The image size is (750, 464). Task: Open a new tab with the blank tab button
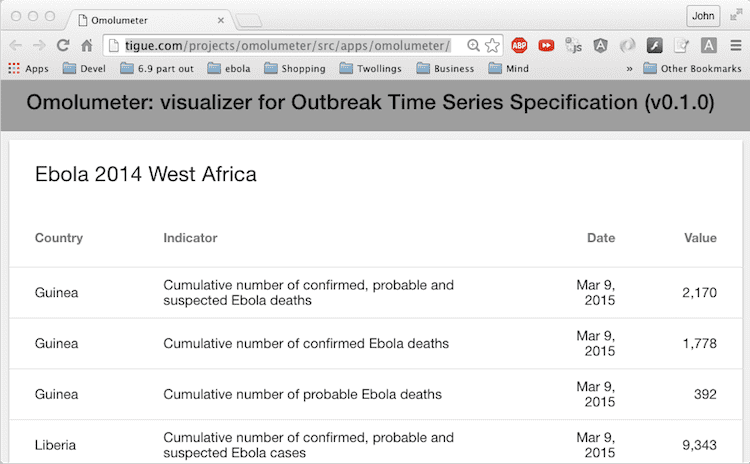(x=249, y=21)
